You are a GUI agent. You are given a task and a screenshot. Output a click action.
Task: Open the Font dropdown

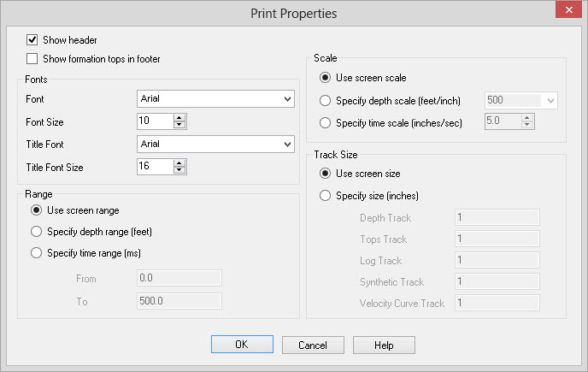pos(286,99)
